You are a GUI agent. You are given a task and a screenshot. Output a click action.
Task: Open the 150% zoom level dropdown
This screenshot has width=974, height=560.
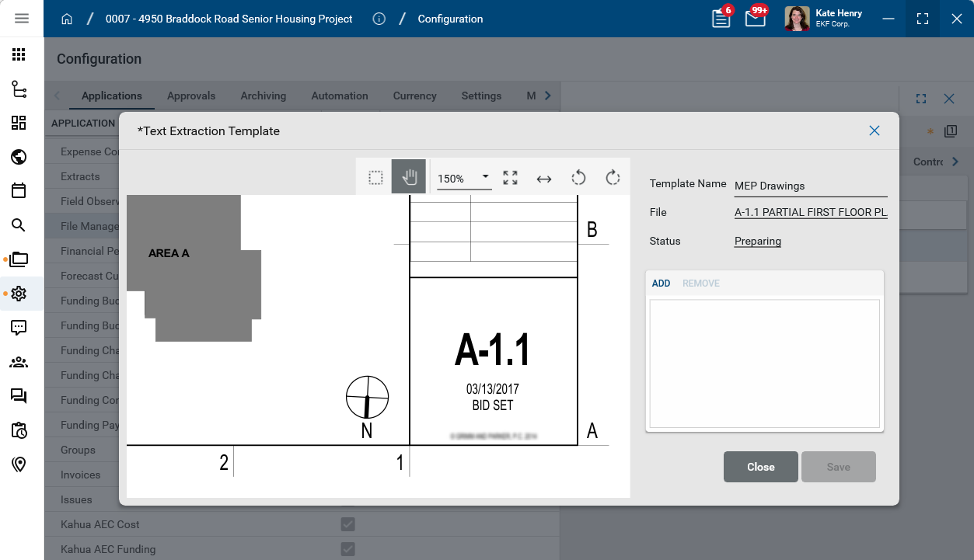(464, 178)
